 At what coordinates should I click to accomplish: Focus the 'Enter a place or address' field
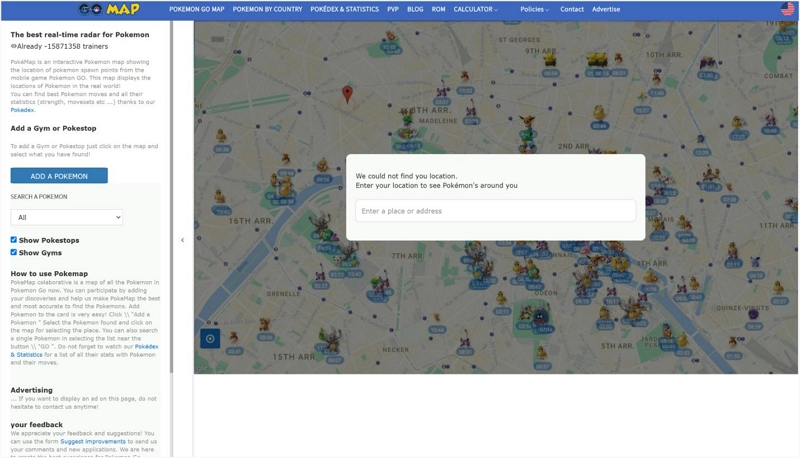[x=495, y=211]
